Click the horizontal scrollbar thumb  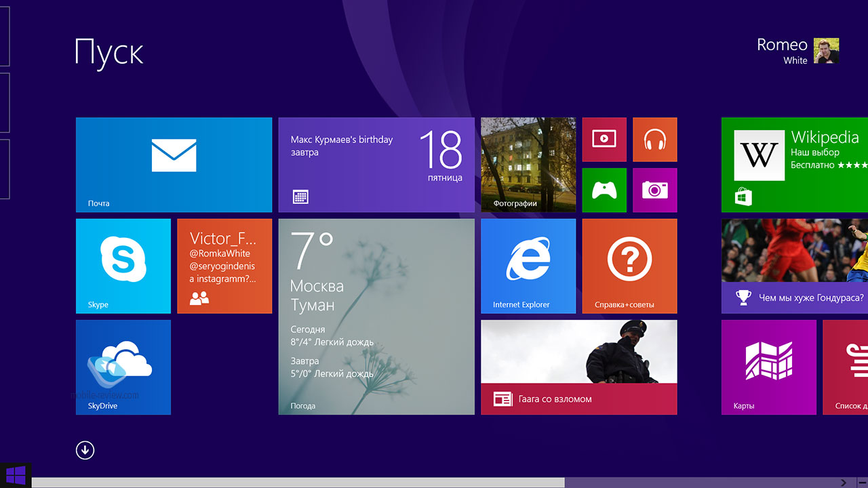click(298, 483)
